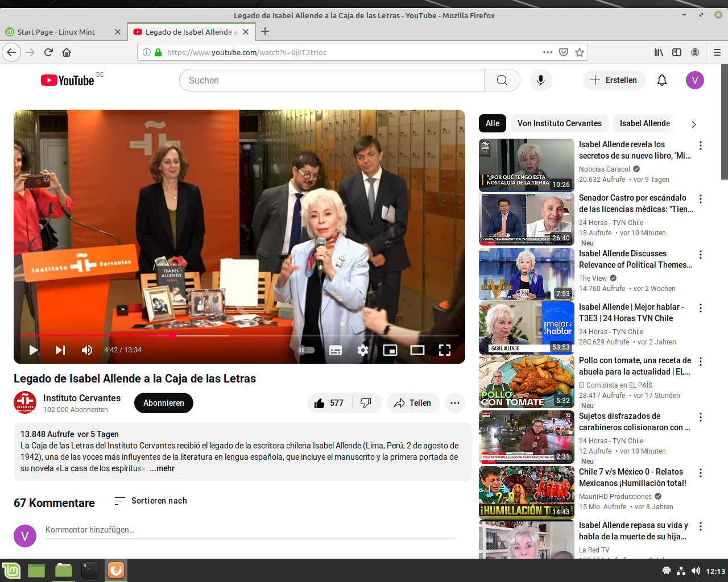
Task: Click the page vertical scrollbar
Action: coord(725,122)
